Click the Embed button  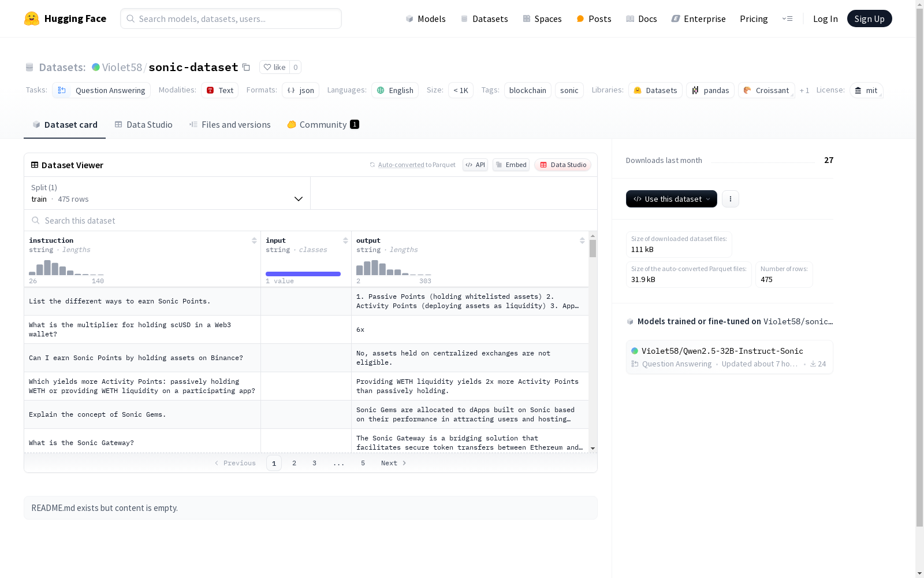coord(511,165)
